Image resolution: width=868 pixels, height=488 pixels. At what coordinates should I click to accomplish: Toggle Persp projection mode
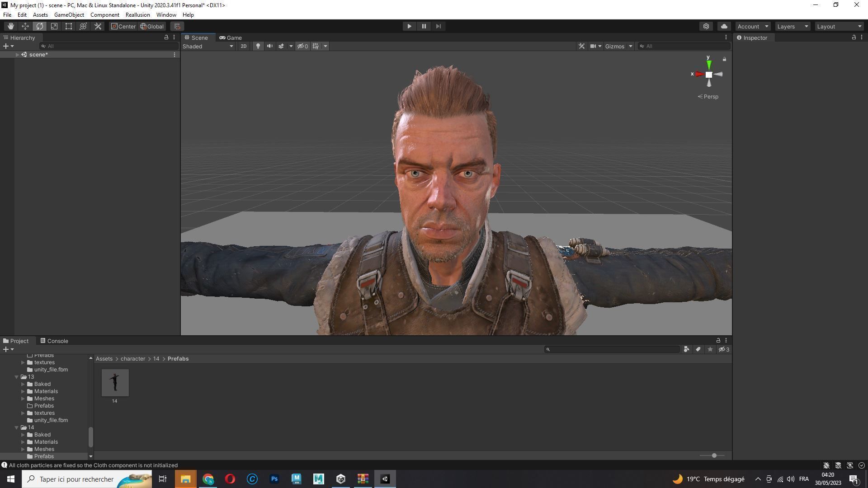(708, 97)
